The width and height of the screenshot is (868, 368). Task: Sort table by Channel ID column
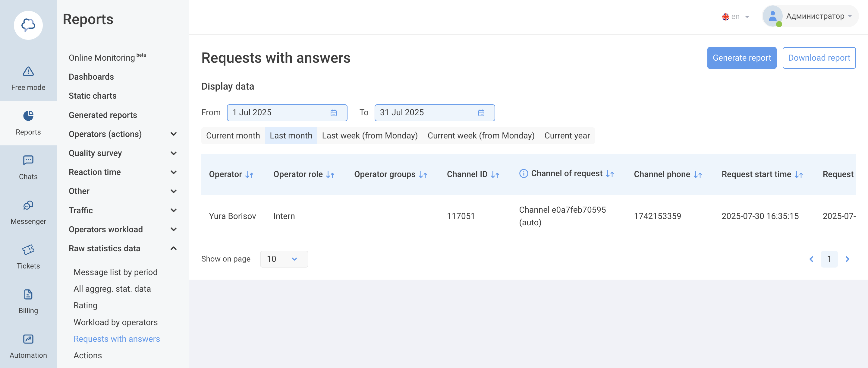(495, 174)
